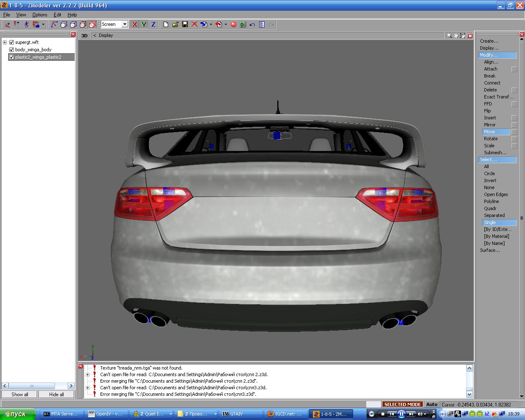
Task: Select the viewport zoom magnifier tool
Action: [450, 36]
